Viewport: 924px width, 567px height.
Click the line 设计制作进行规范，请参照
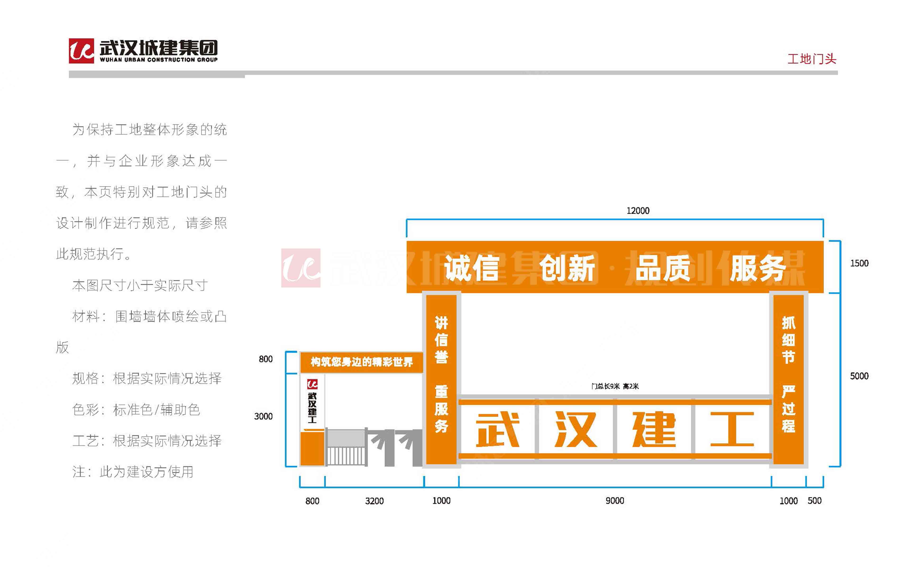141,223
